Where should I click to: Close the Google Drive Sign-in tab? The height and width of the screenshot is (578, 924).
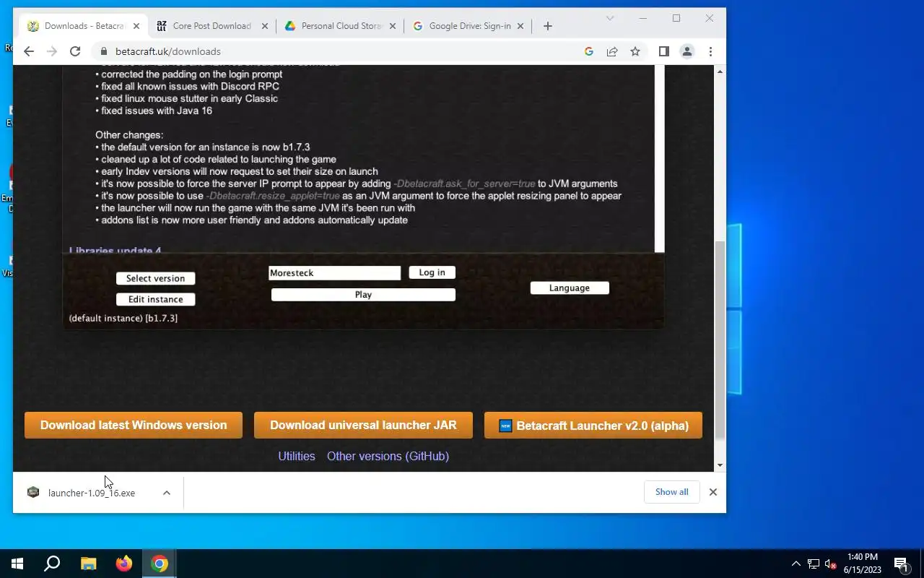[522, 26]
